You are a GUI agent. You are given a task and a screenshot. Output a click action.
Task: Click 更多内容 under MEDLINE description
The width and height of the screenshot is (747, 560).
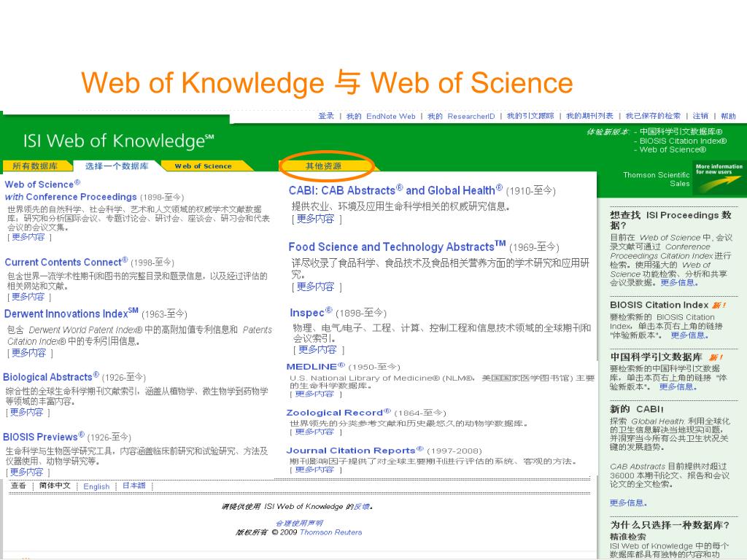click(314, 394)
